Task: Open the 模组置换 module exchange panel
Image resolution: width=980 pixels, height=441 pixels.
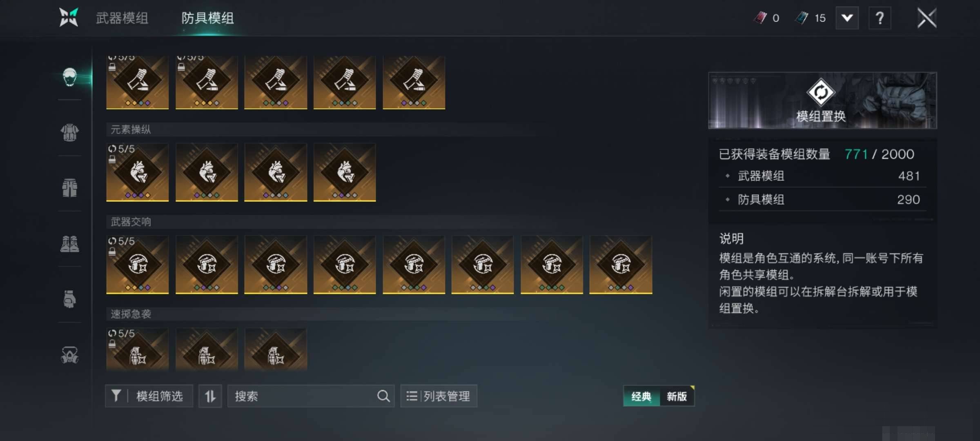Action: point(822,100)
